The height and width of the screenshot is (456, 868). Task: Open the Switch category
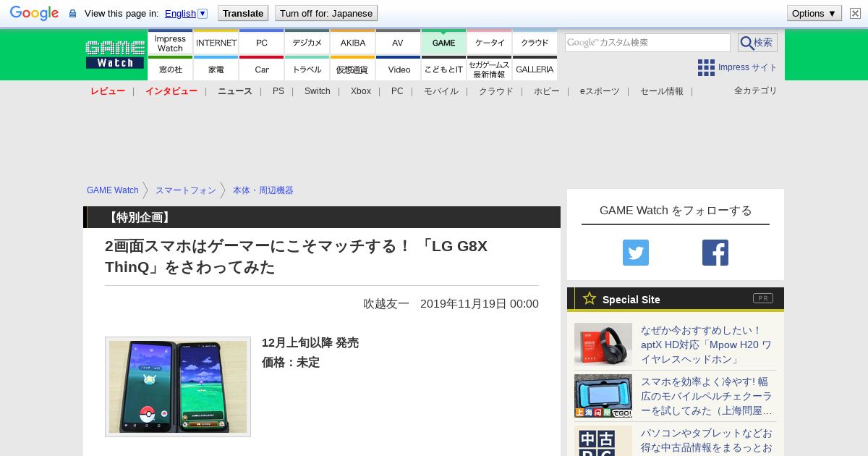318,91
